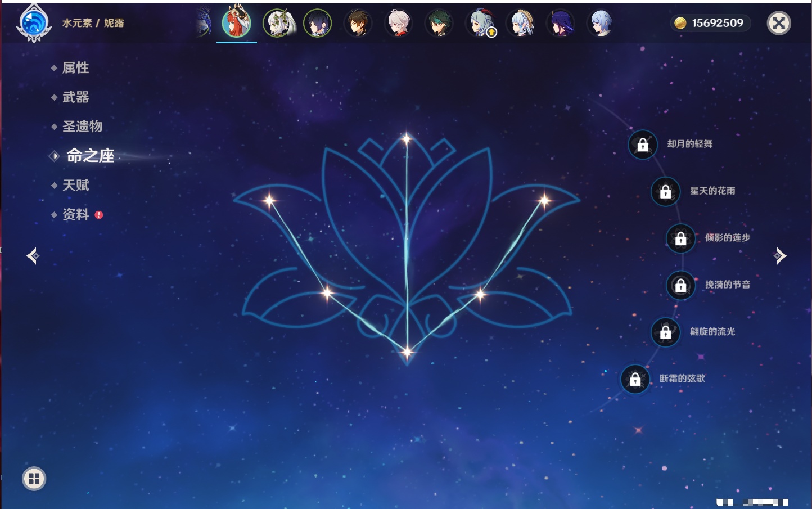
Task: Open the locked constellation icon for 翩旋的流光
Action: pyautogui.click(x=665, y=332)
